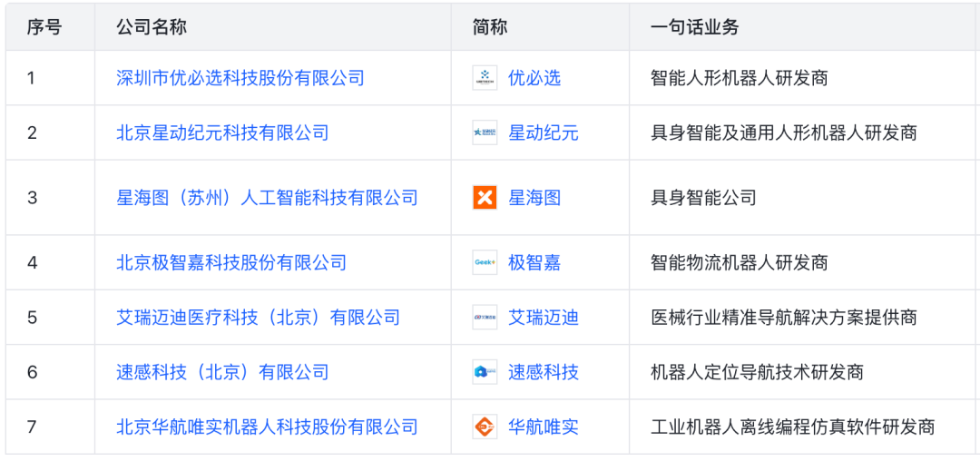Click the 速感科技 short name link
Image resolution: width=980 pixels, height=461 pixels.
tap(544, 372)
